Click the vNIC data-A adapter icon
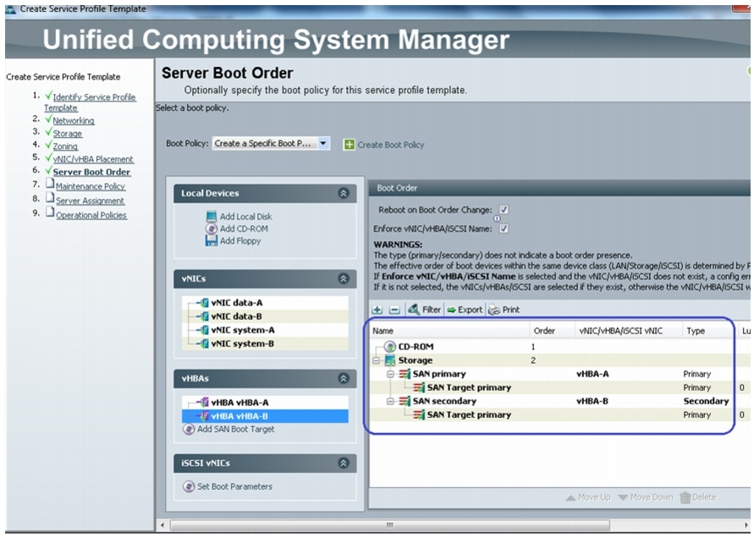The width and height of the screenshot is (754, 560). tap(204, 303)
